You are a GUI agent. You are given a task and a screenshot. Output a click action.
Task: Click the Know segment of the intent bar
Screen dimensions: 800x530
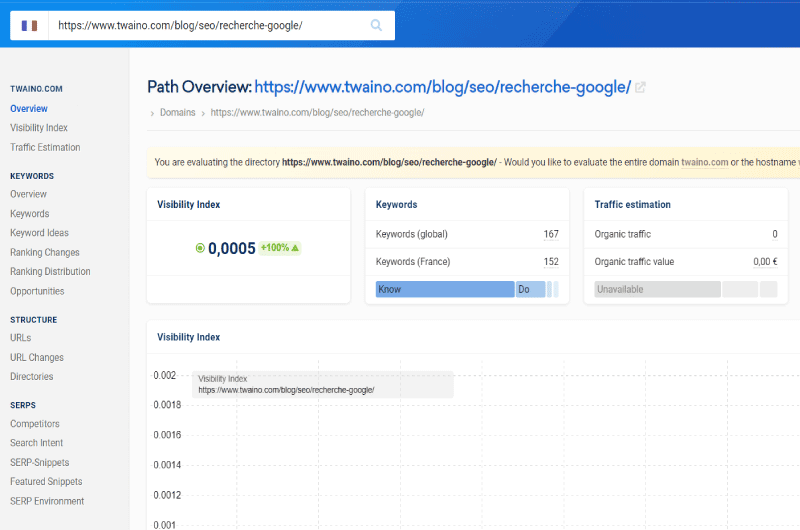445,289
